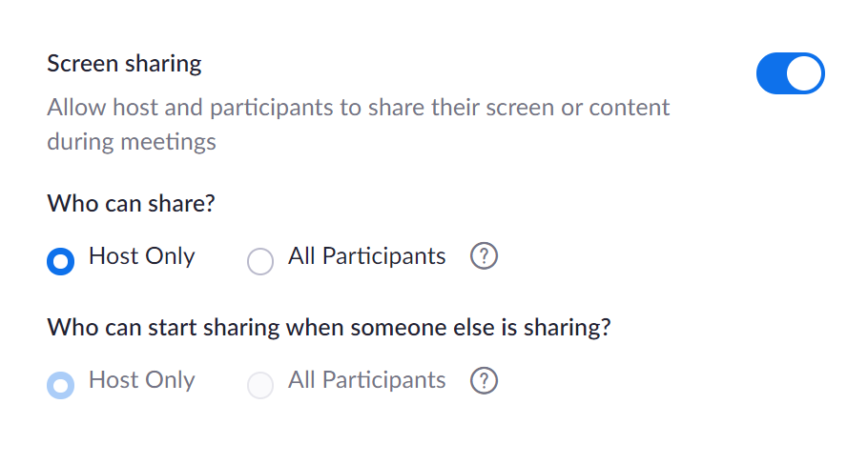
Task: Click greyed Host Only label in start sharing row
Action: tap(142, 380)
